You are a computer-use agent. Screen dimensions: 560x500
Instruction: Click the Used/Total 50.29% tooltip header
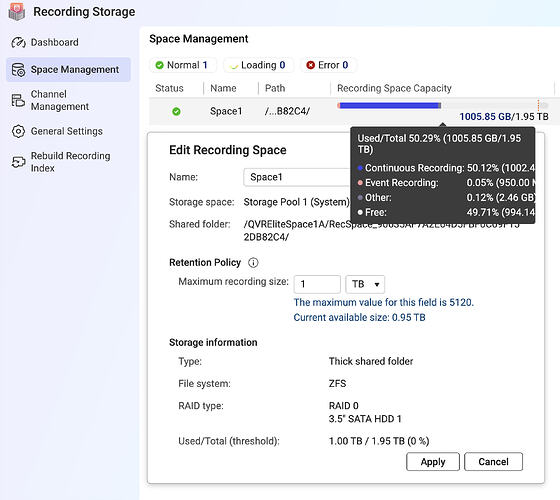point(439,144)
